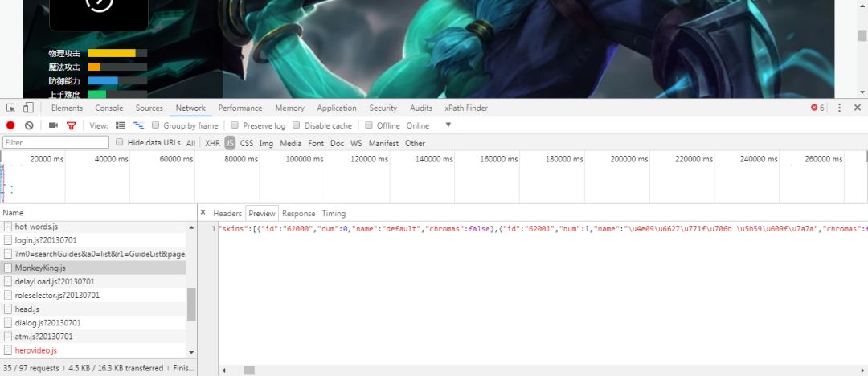Click the file icon next to head.js
This screenshot has width=868, height=376.
pos(8,309)
